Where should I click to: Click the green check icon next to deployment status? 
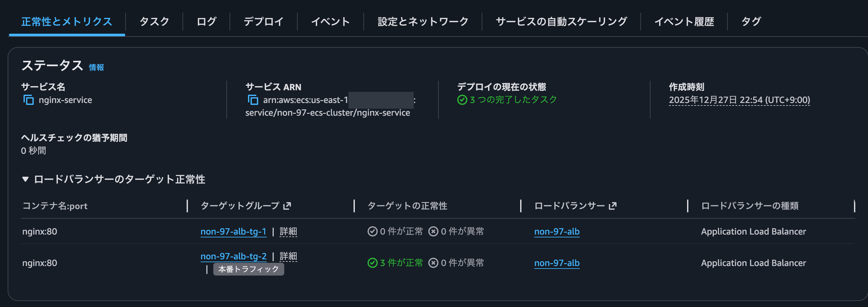click(463, 99)
